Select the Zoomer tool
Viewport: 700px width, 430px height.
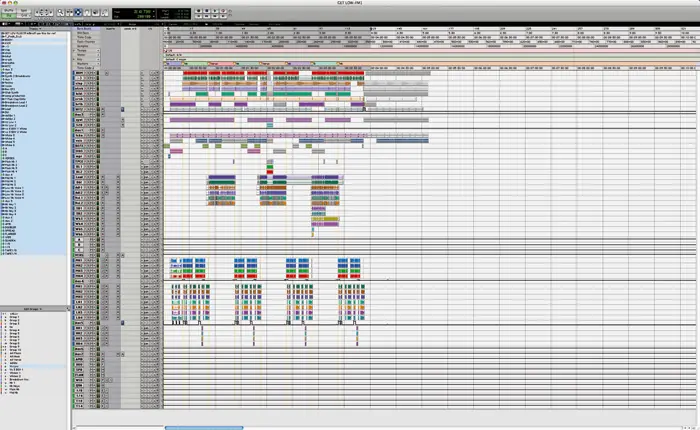[60, 12]
